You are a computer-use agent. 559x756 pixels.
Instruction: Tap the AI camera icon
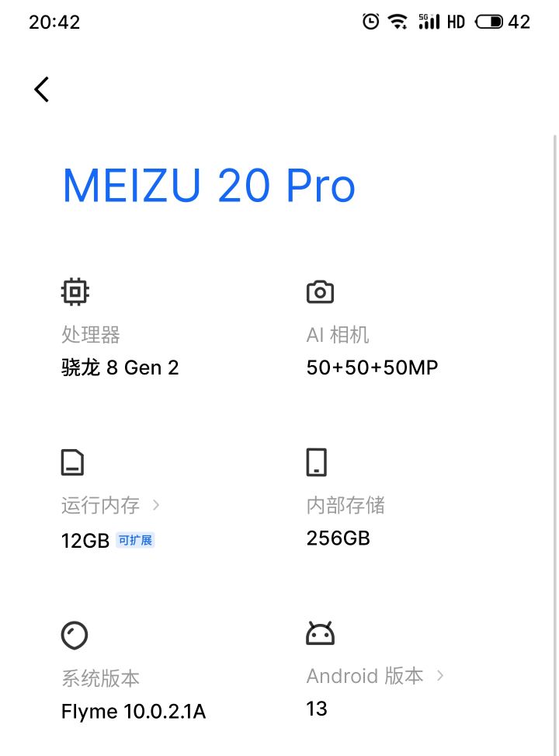[320, 292]
